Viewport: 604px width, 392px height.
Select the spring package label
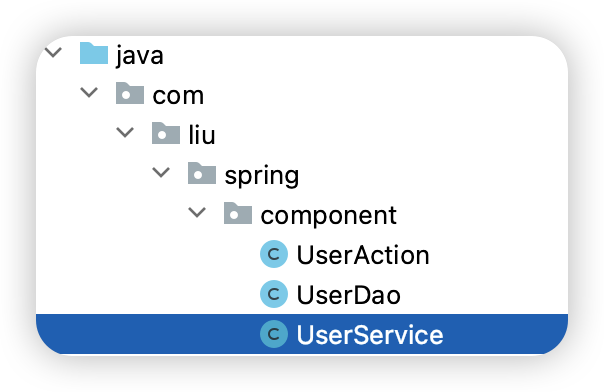pyautogui.click(x=262, y=176)
